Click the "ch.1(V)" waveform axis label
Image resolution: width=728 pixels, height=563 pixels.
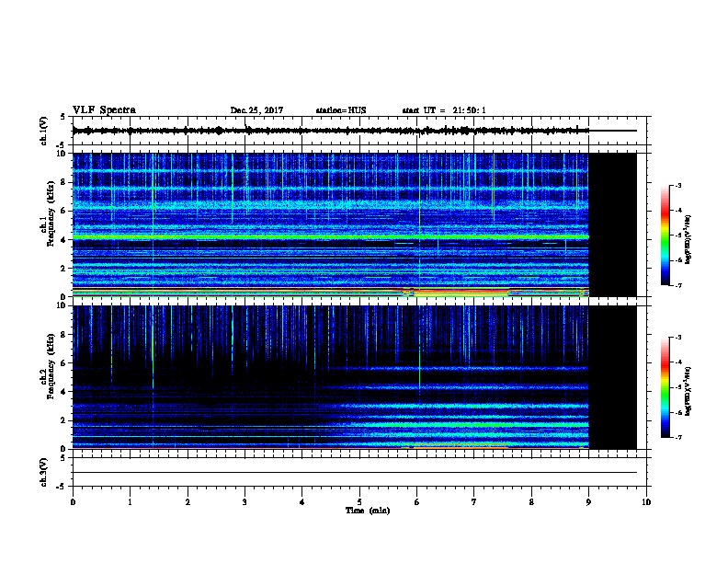43,131
